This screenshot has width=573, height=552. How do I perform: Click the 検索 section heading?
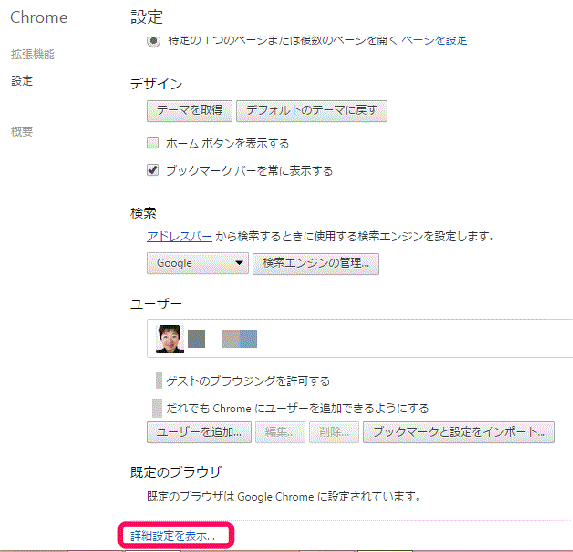point(143,213)
